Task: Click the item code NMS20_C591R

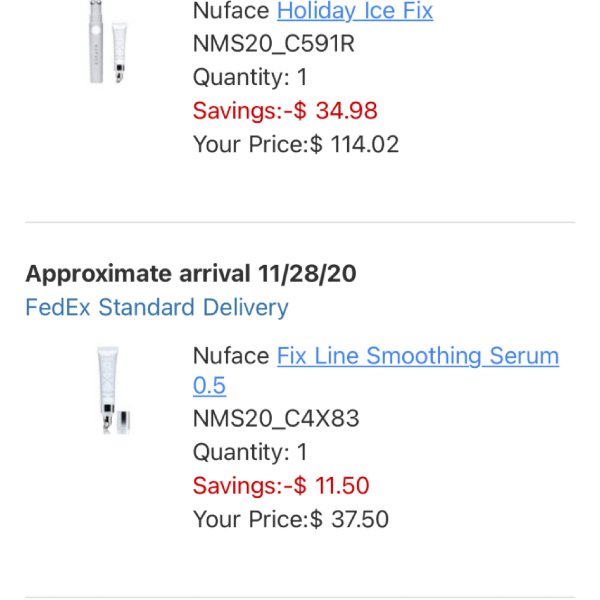Action: [x=274, y=44]
